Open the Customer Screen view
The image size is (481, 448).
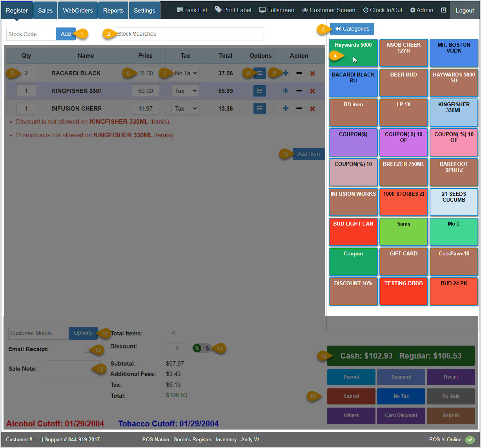pyautogui.click(x=328, y=10)
